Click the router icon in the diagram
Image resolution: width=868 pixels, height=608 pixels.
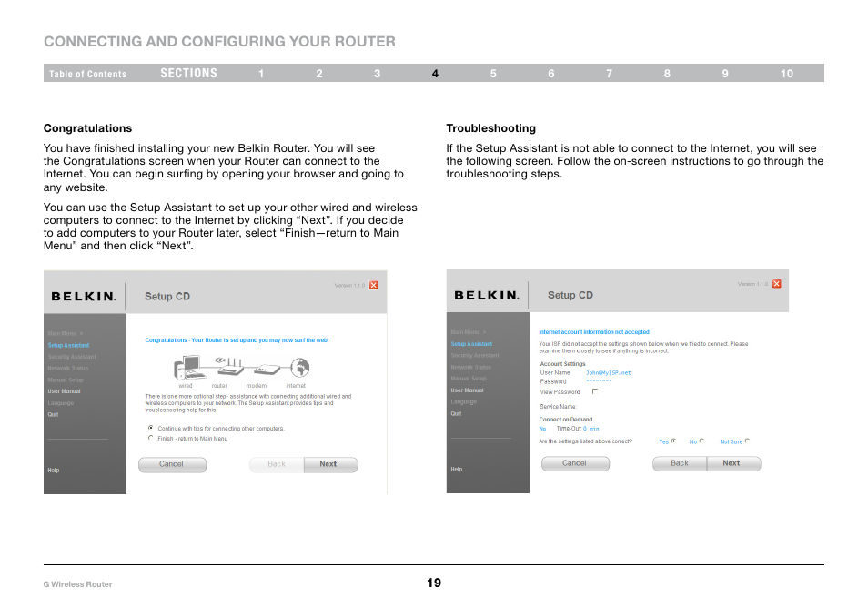[x=229, y=366]
